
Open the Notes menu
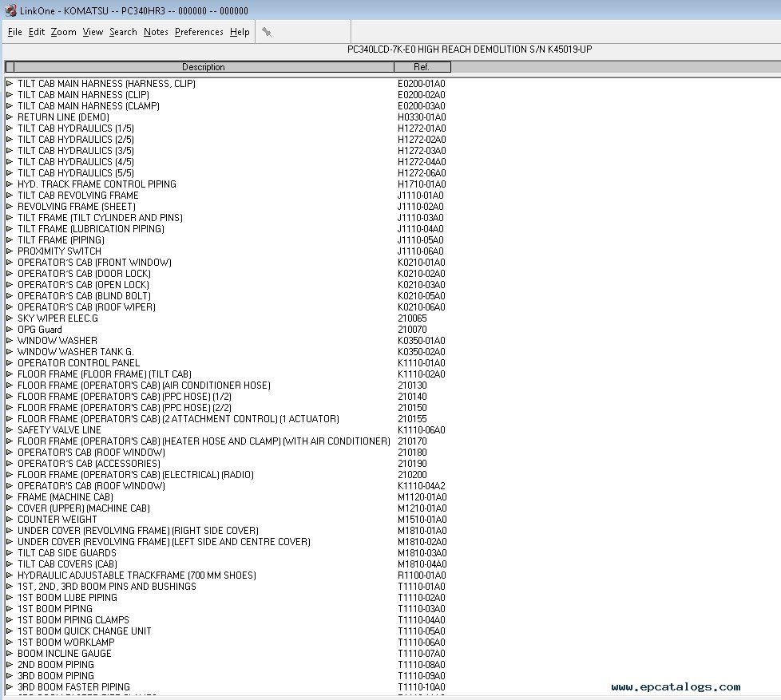point(156,32)
